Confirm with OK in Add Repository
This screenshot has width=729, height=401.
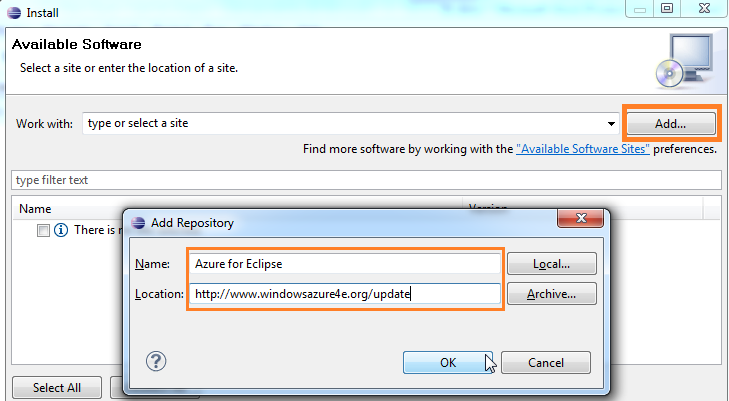pos(448,362)
